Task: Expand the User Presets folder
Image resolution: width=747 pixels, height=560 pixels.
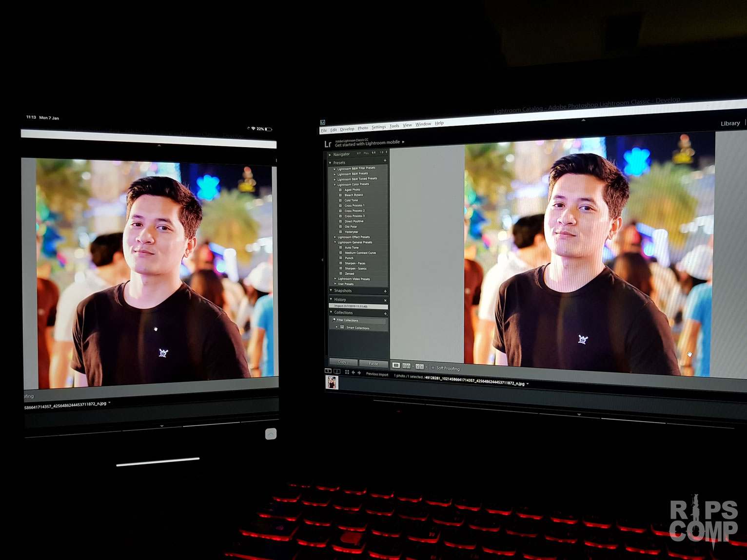Action: [335, 284]
